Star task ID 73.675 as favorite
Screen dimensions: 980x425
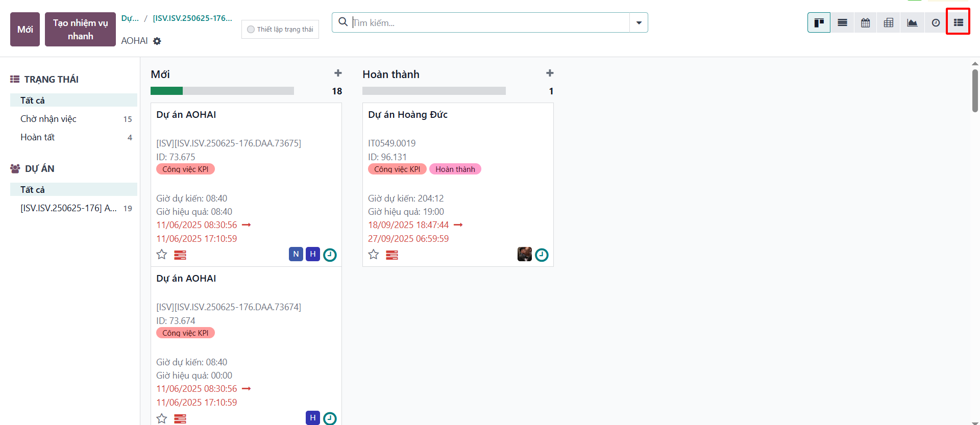[162, 254]
